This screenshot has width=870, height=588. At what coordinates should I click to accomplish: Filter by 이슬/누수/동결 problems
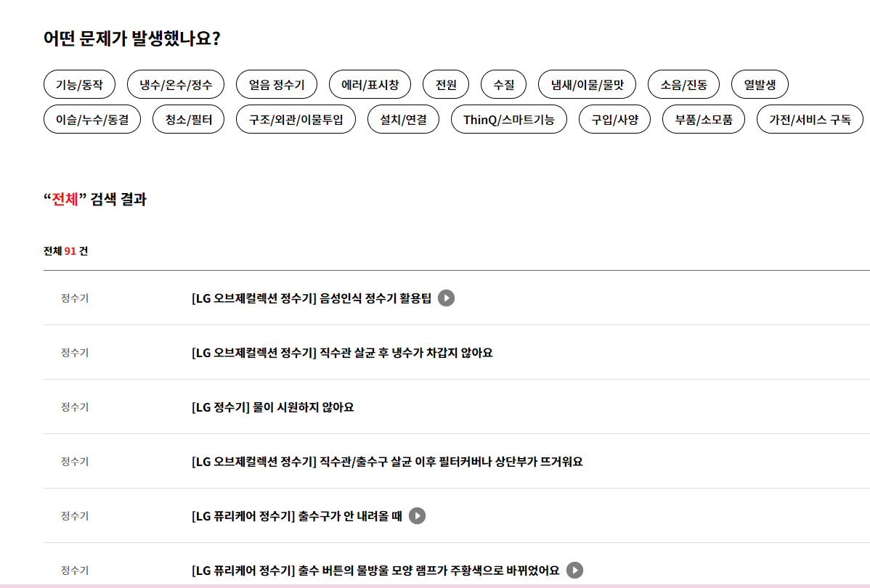point(92,119)
